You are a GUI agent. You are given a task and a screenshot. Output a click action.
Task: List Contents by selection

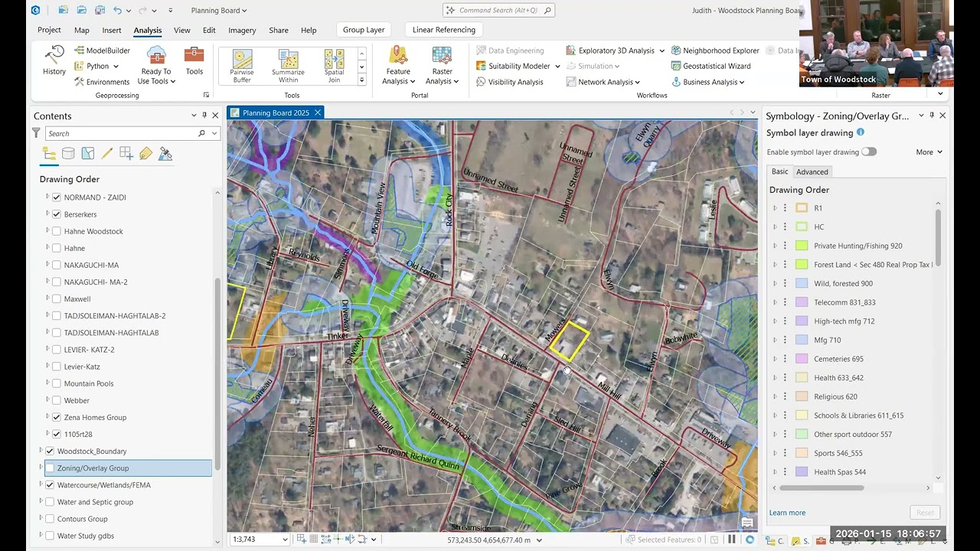(88, 154)
